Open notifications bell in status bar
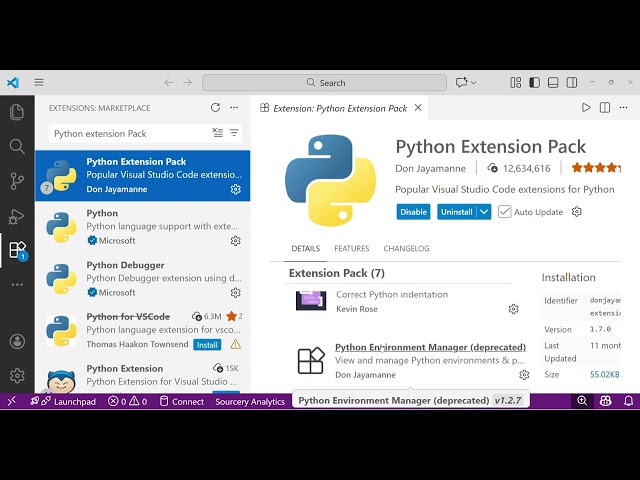This screenshot has width=640, height=480. [x=629, y=401]
